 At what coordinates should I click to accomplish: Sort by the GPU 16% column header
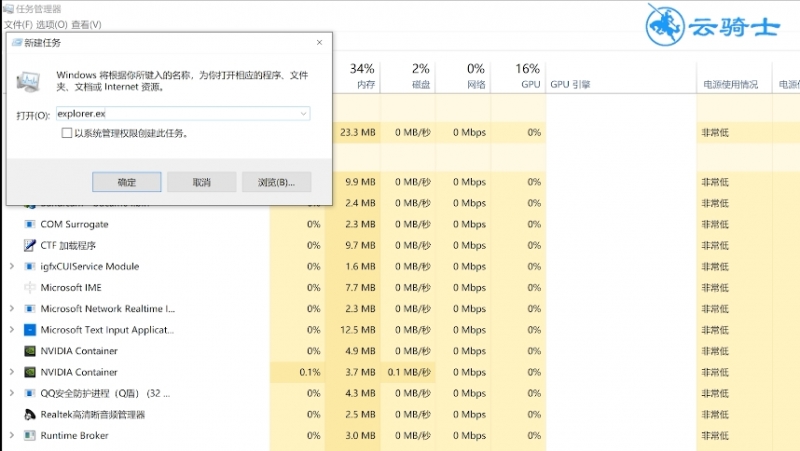click(x=518, y=77)
